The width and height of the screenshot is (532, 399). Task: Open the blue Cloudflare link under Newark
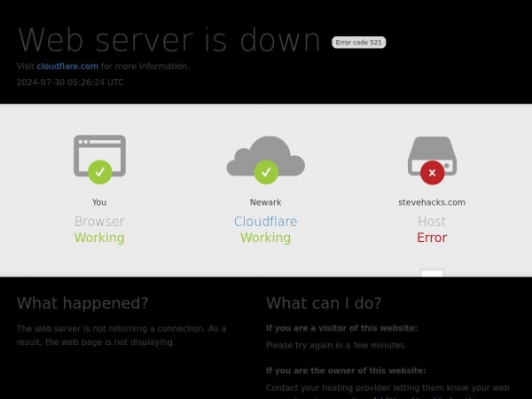pos(265,222)
